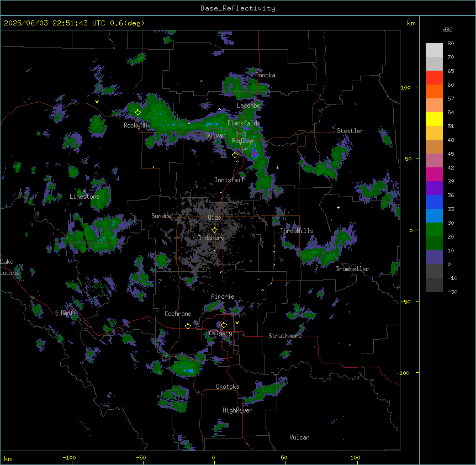476x465 pixels.
Task: Click the white plus marker north of Drumheller
Action: [338, 207]
